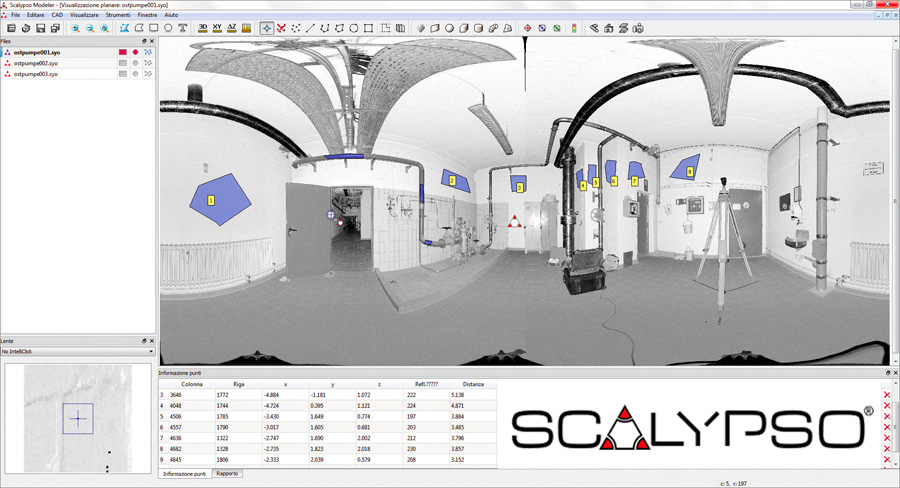Delete point row 5 with red X

(x=887, y=417)
